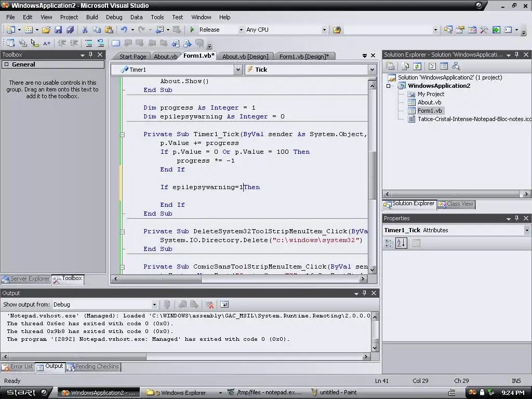Open the Any CPU platform dropdown
Viewport: 532px width, 399px height.
pos(324,30)
